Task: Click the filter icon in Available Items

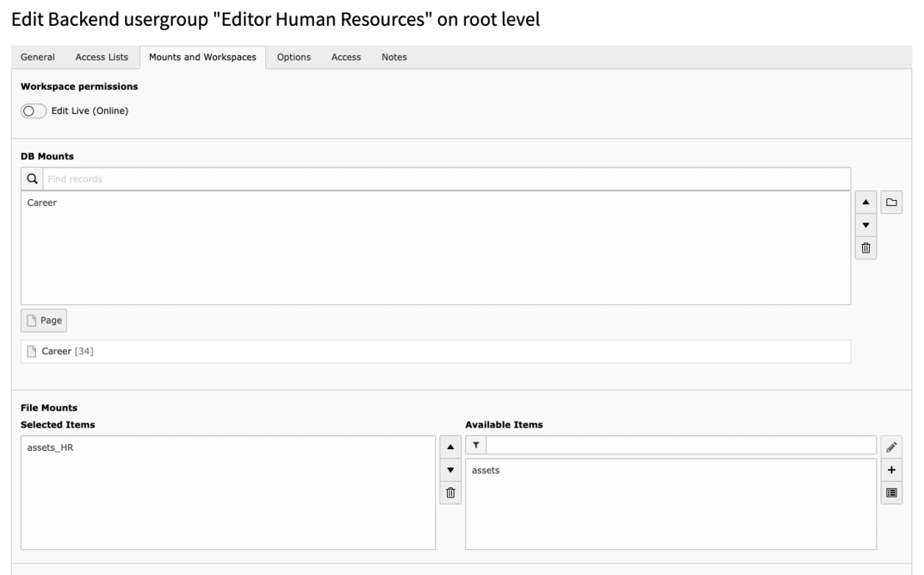Action: (475, 445)
